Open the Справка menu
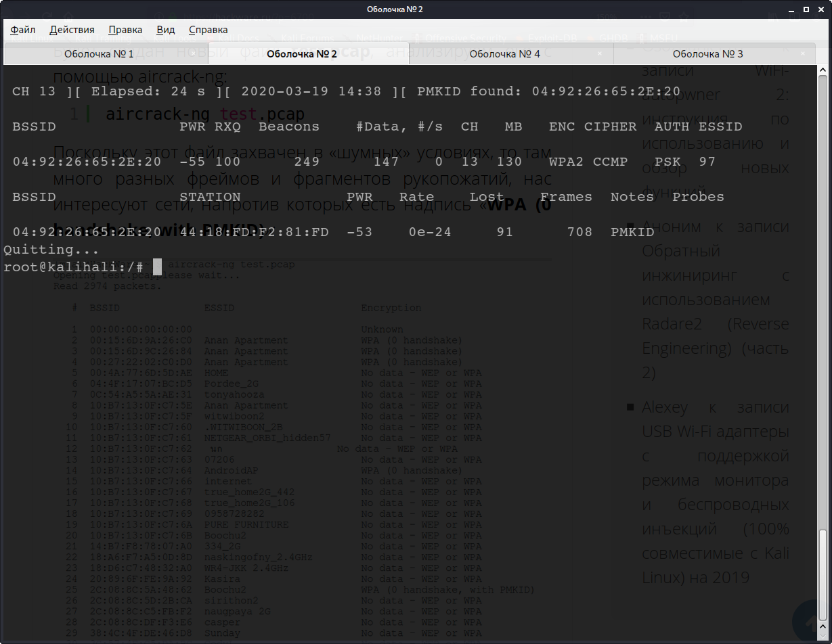832x644 pixels. coord(208,30)
